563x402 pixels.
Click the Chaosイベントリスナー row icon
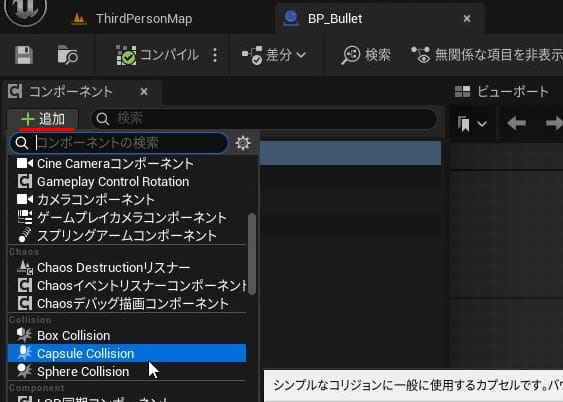pyautogui.click(x=25, y=286)
